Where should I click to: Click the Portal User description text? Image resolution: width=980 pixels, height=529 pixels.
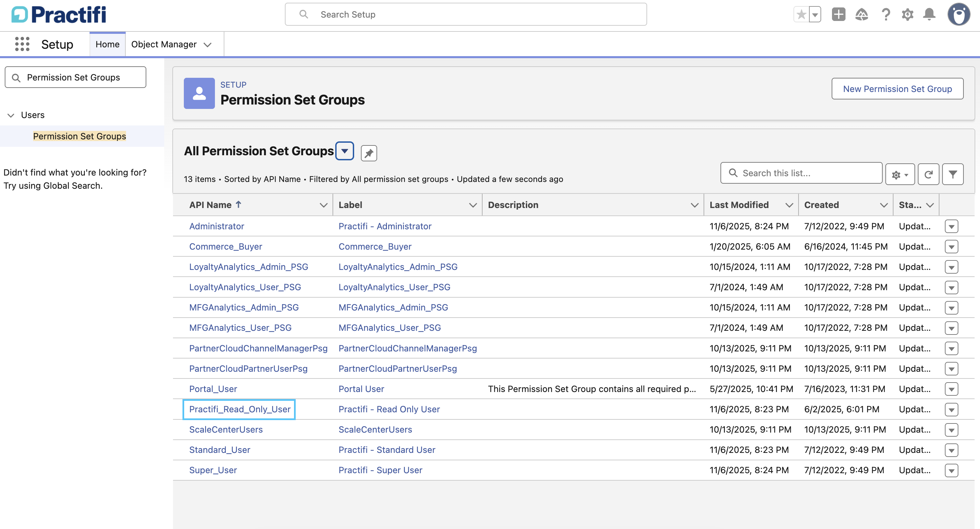[592, 389]
